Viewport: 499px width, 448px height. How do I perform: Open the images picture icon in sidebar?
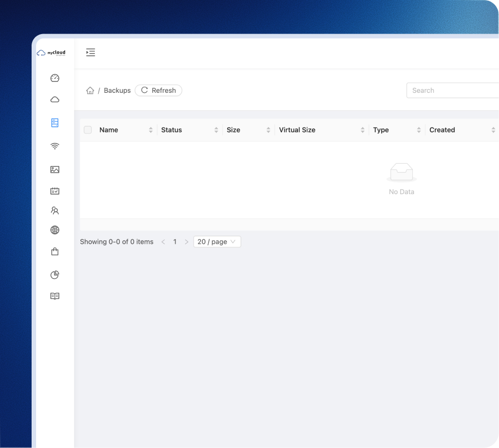(x=55, y=170)
